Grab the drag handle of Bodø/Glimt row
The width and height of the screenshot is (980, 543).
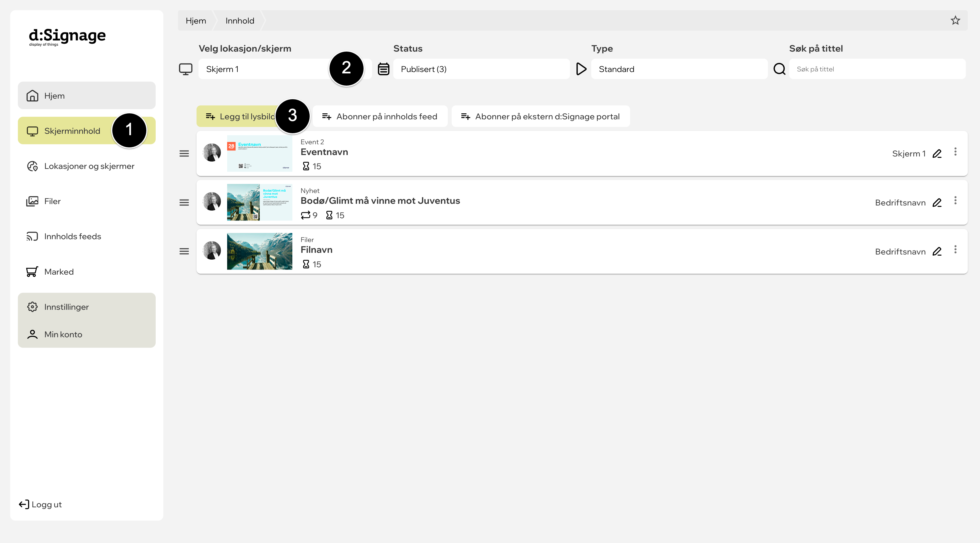pos(184,203)
